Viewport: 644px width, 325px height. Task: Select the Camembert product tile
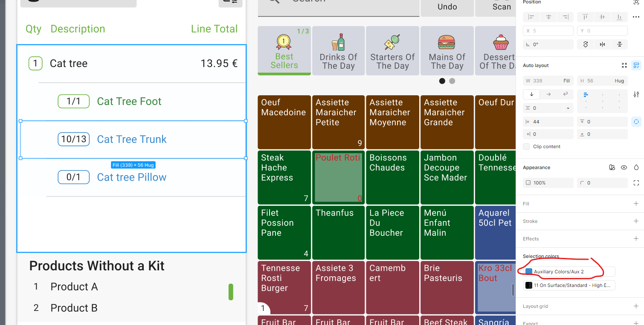(x=393, y=287)
